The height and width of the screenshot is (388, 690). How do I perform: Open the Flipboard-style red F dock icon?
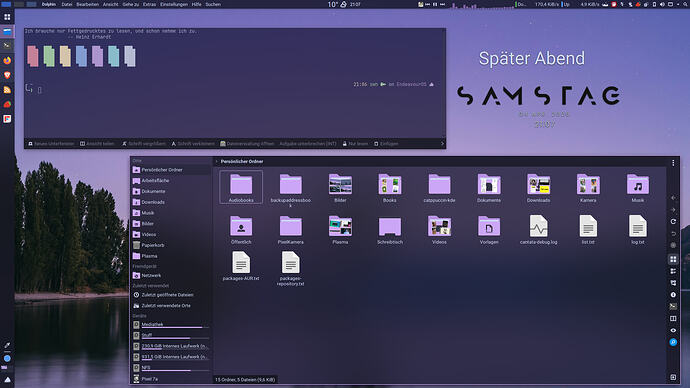7,119
